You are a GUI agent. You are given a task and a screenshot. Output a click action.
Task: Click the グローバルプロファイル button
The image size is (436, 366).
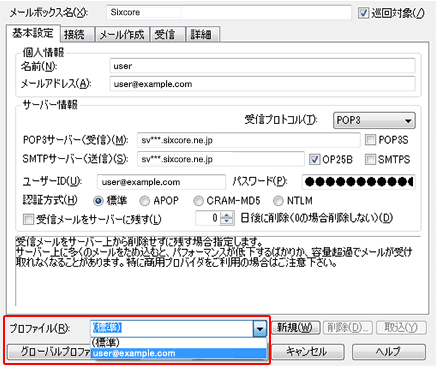[49, 352]
